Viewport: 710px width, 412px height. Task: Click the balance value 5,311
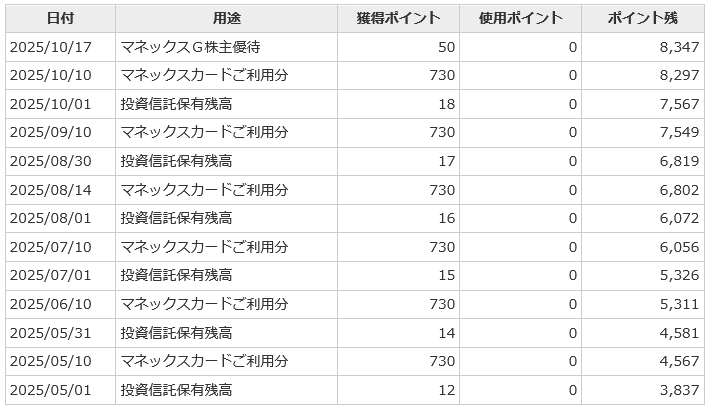(677, 303)
